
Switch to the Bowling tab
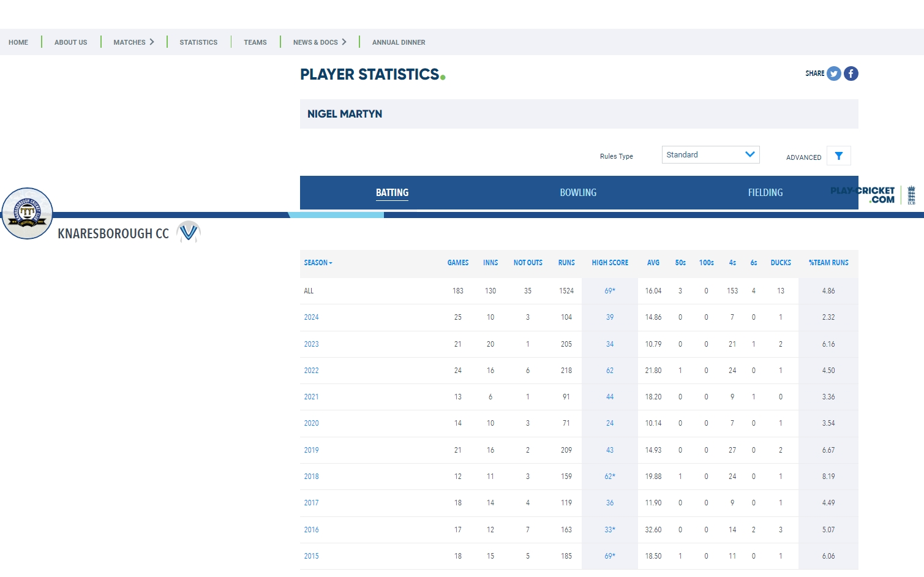[577, 192]
